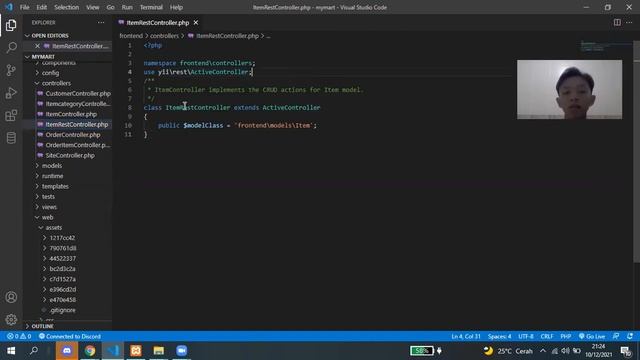640x360 pixels.
Task: Open SiteController.php in explorer
Action: [x=70, y=156]
